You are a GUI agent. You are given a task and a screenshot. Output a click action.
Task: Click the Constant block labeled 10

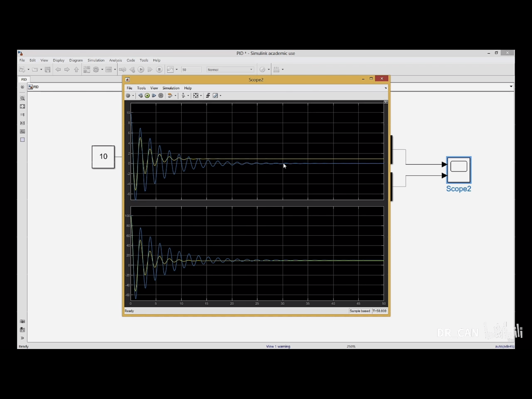(x=103, y=157)
